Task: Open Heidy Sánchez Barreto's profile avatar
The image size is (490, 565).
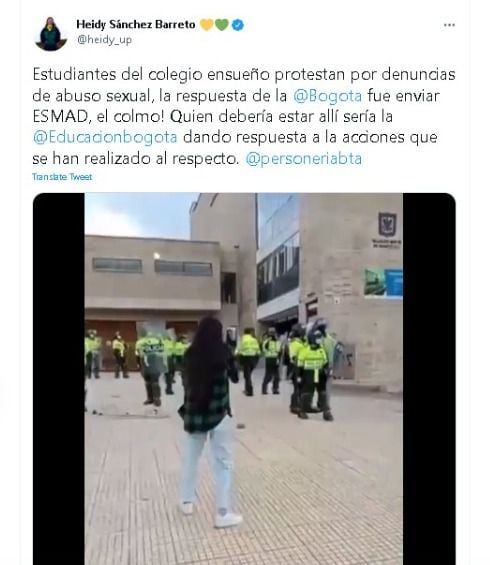Action: pos(51,34)
